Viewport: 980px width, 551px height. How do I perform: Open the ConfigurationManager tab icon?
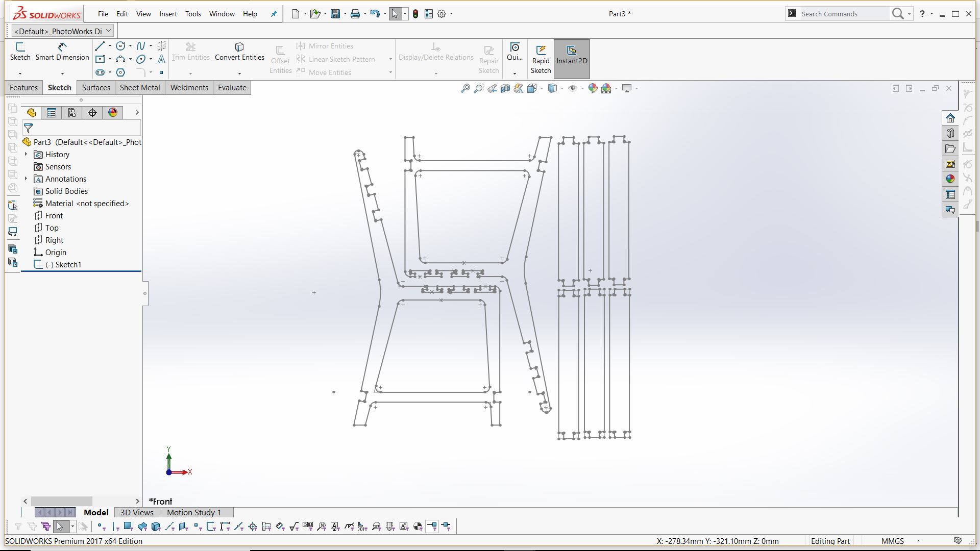(72, 113)
